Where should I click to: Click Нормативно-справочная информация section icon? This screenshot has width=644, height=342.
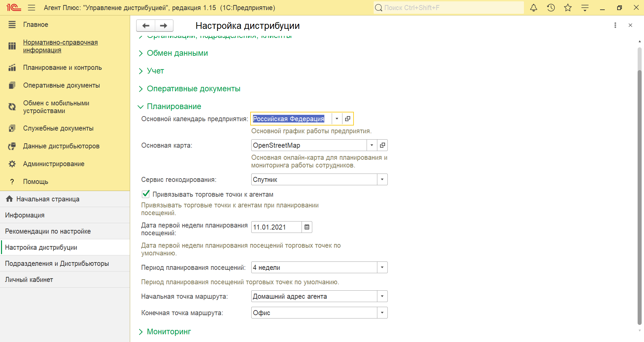tap(12, 46)
